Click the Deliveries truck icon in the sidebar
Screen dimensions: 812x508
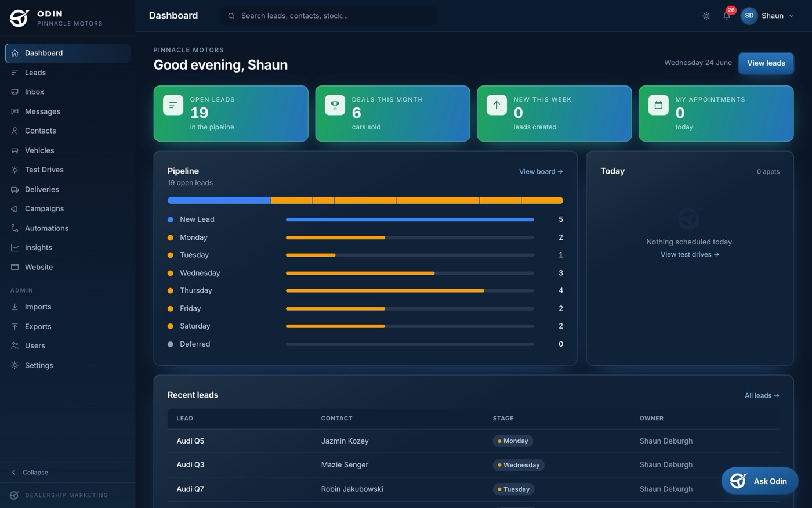coord(14,189)
